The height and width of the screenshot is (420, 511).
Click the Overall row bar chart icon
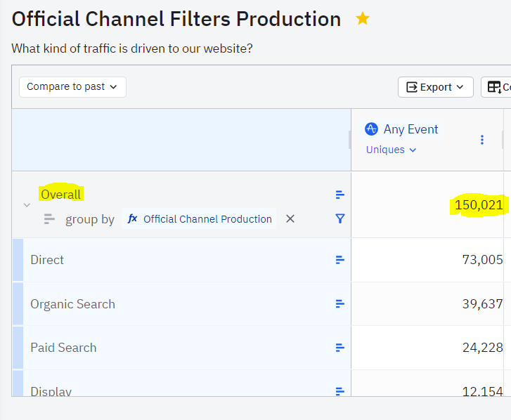coord(340,195)
